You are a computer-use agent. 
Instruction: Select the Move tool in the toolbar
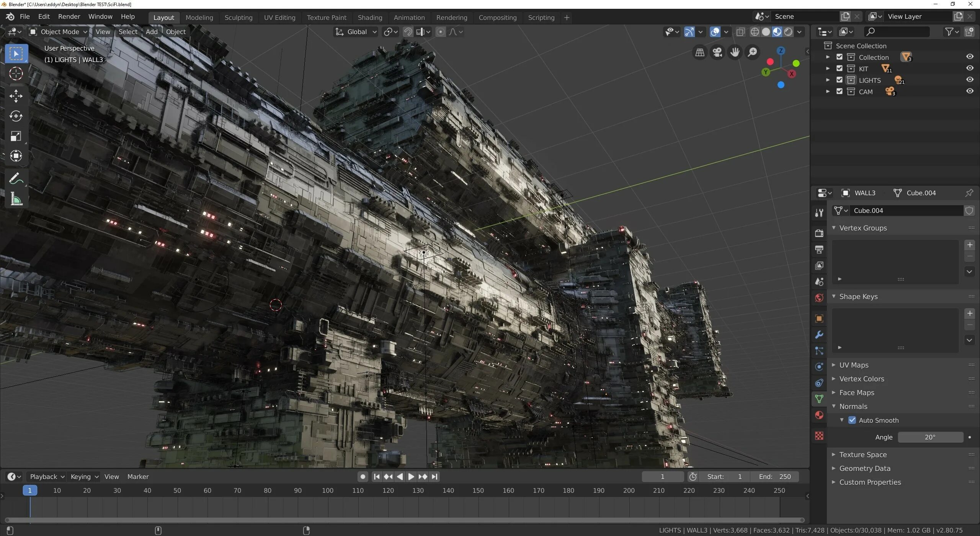16,96
